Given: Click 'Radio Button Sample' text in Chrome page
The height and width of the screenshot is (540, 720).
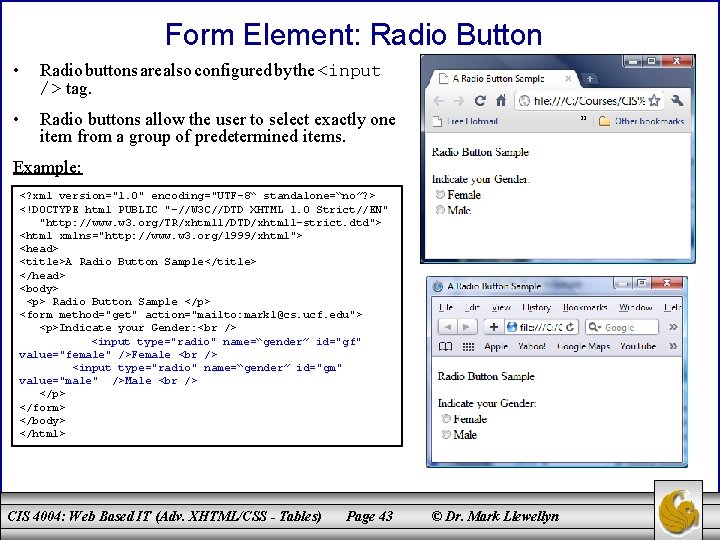Looking at the screenshot, I should (480, 152).
